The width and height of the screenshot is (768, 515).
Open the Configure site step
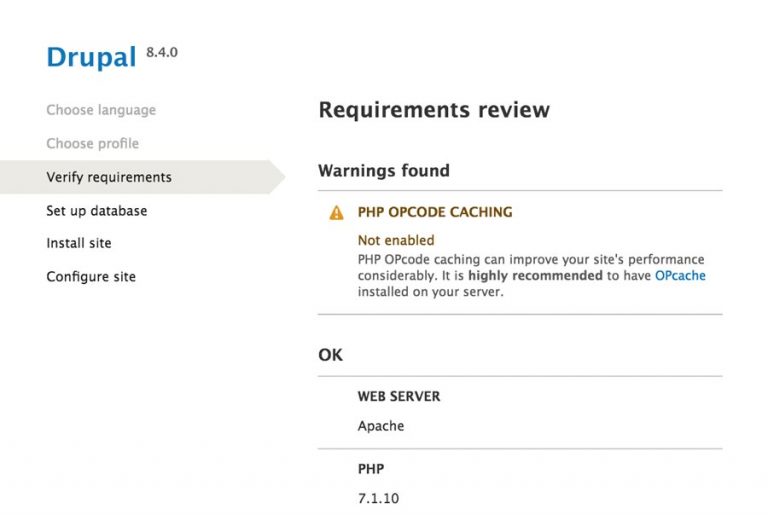pos(91,276)
